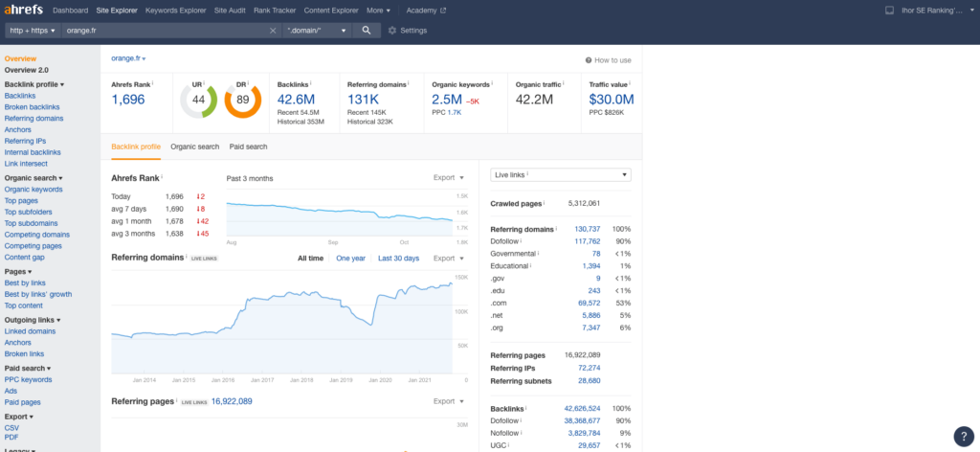Switch to the Paid search tab
Viewport: 980px width, 452px height.
coord(248,147)
